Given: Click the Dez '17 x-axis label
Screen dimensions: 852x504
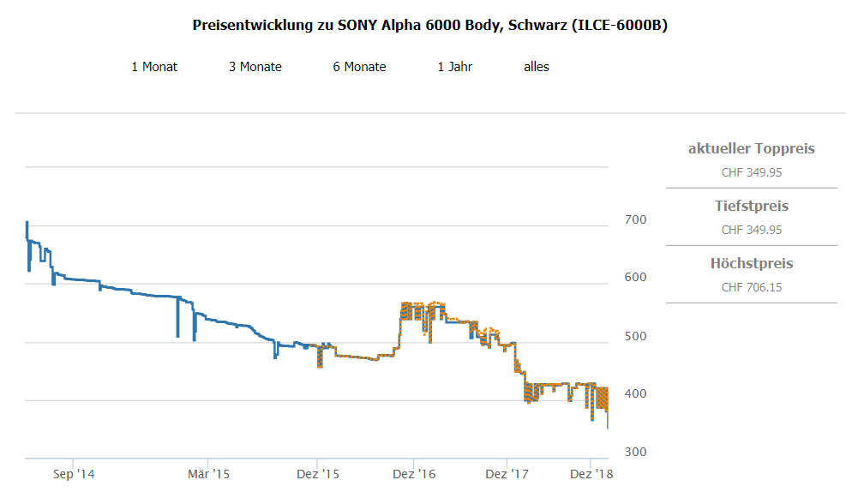Looking at the screenshot, I should 507,473.
